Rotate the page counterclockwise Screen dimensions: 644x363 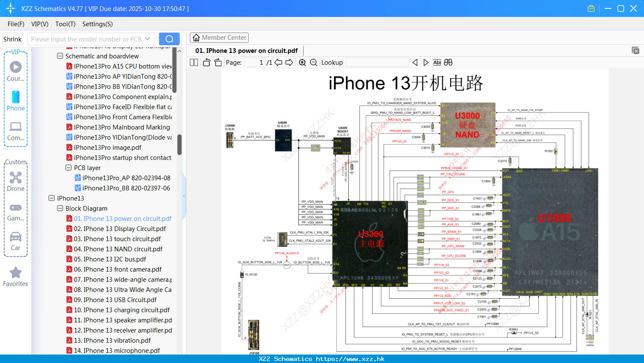[x=206, y=62]
